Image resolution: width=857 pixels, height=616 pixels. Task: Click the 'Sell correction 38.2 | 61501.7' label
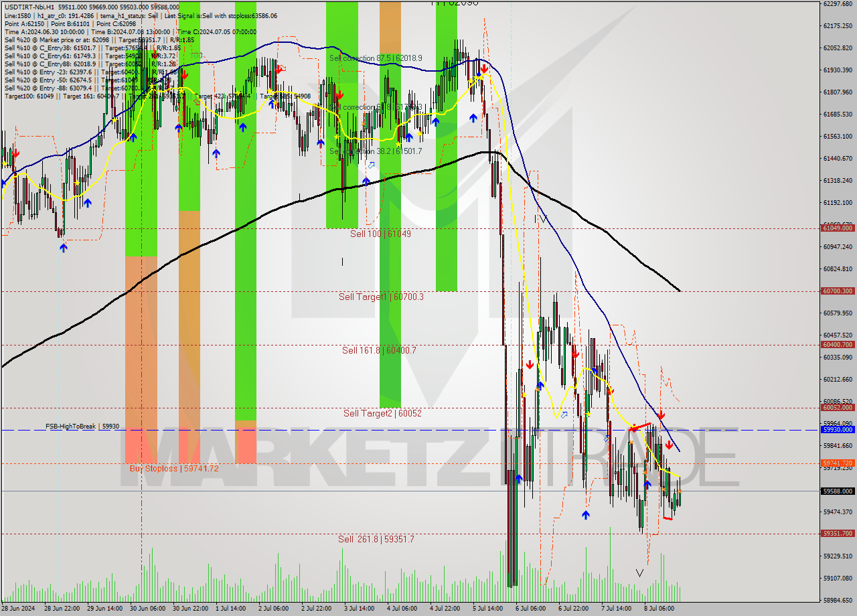(376, 151)
